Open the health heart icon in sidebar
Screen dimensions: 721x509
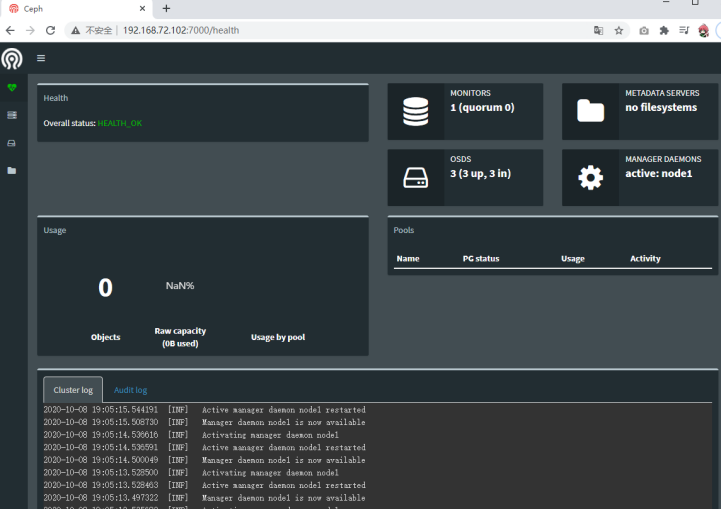point(12,88)
